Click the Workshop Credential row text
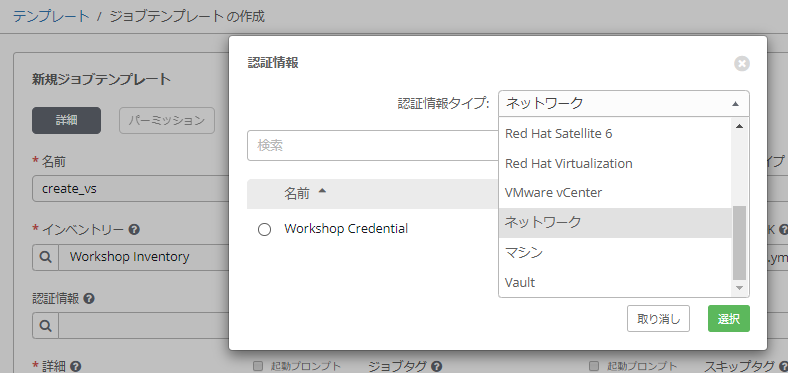 pos(346,229)
